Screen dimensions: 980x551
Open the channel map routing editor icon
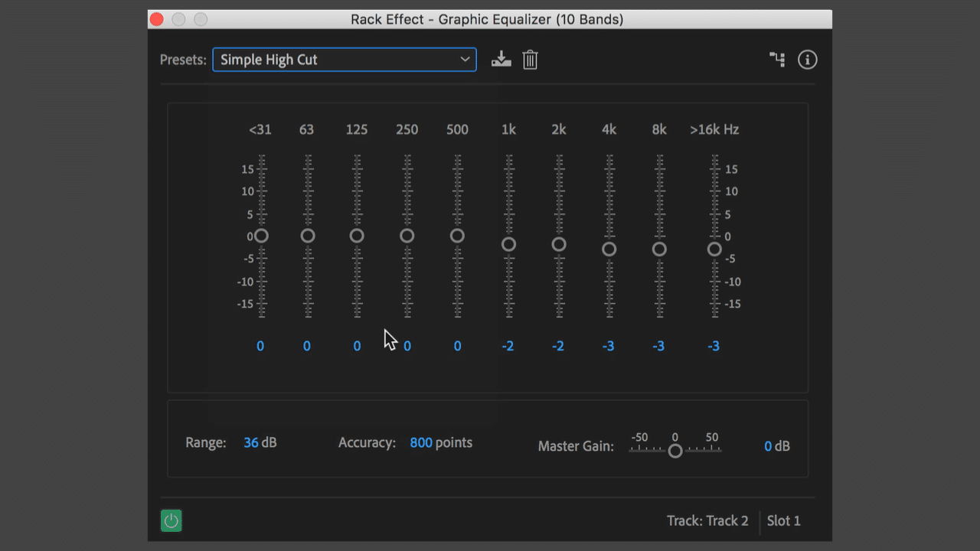pos(777,60)
